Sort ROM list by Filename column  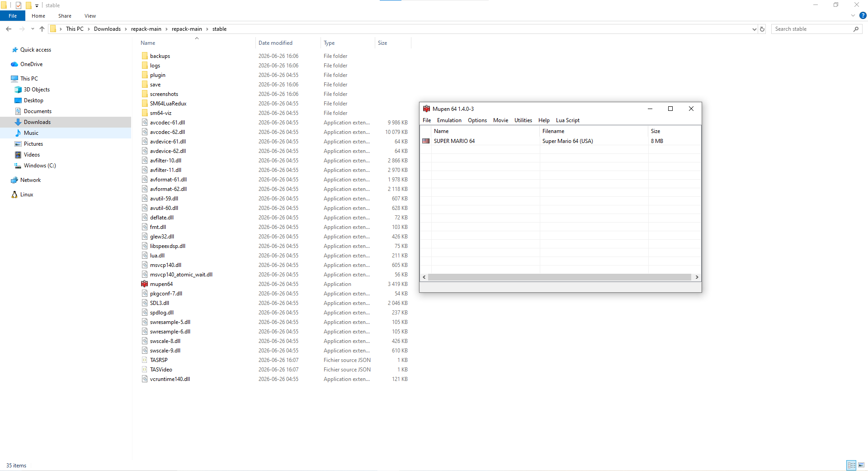[x=594, y=131]
